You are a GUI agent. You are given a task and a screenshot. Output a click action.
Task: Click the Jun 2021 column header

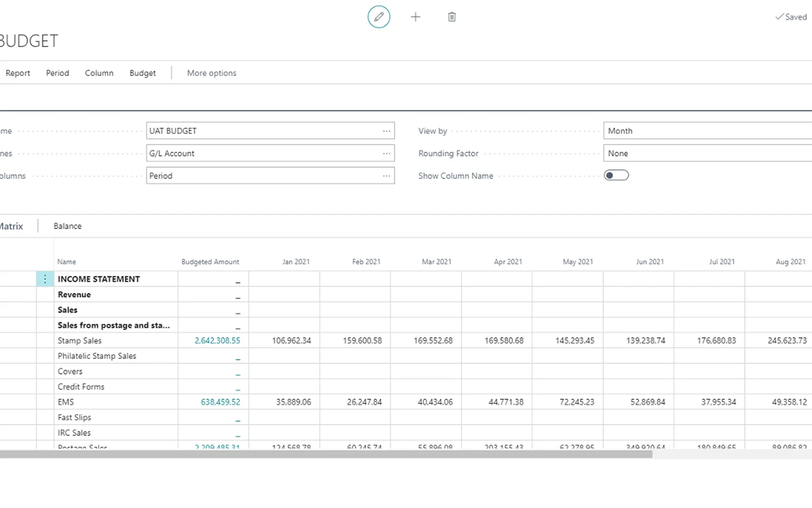[x=650, y=262]
